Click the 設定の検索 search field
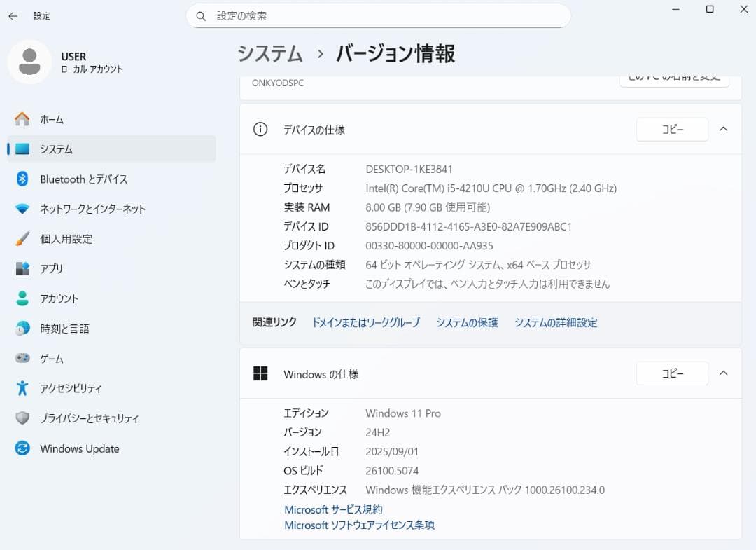 pyautogui.click(x=379, y=15)
